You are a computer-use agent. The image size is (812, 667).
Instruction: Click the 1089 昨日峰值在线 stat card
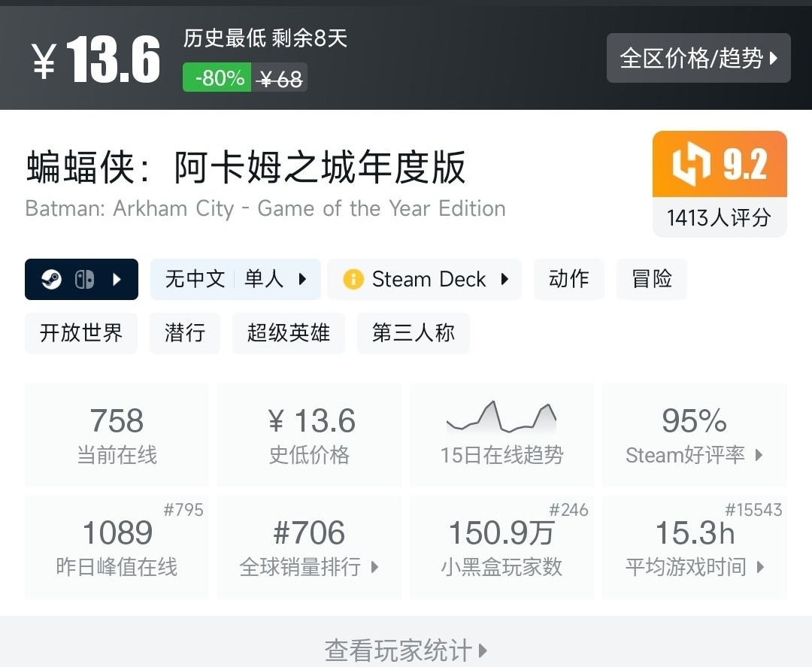117,547
